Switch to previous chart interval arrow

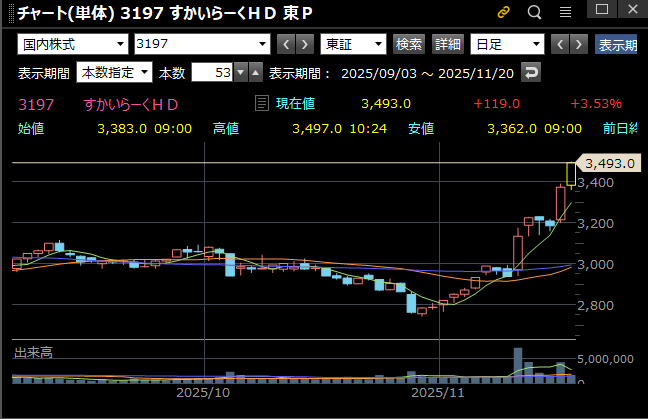click(560, 45)
